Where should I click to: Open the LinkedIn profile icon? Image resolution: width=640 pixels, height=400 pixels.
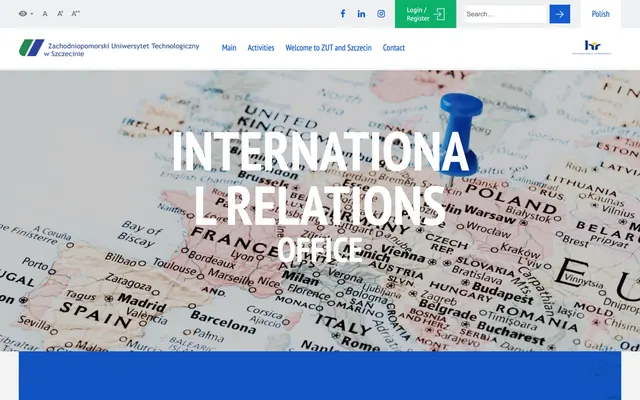tap(361, 14)
